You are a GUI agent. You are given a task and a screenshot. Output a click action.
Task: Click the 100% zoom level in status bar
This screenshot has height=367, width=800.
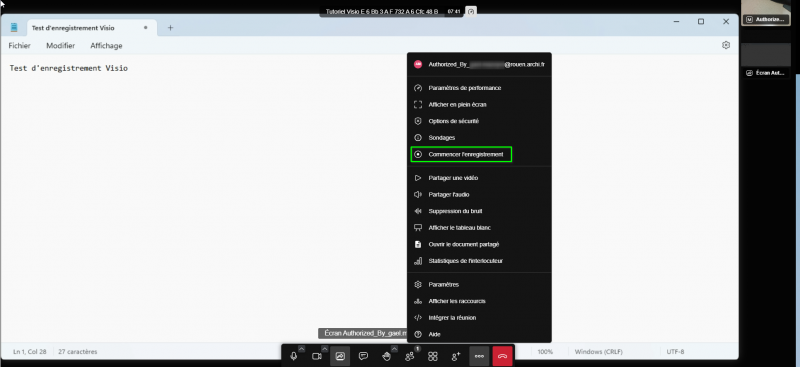545,352
